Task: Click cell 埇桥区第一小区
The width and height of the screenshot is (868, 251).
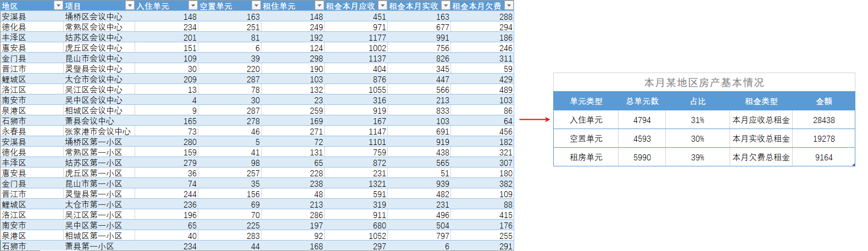Action: pos(99,142)
